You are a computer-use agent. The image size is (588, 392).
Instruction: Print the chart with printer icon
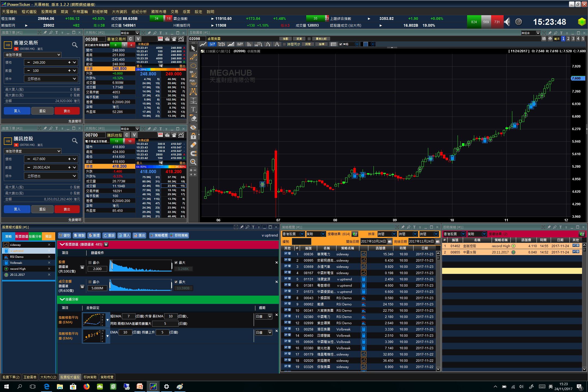pos(550,39)
